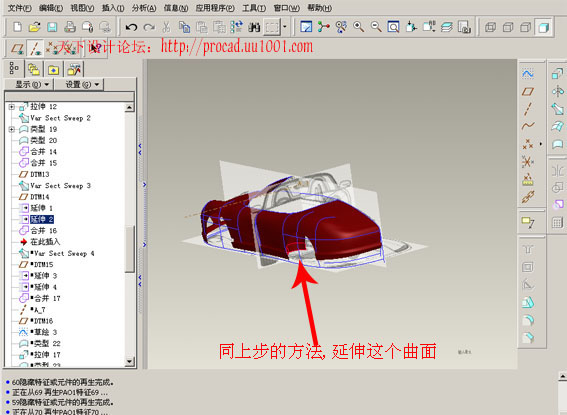
Task: Click the model tree scroll down arrow
Action: click(x=130, y=361)
